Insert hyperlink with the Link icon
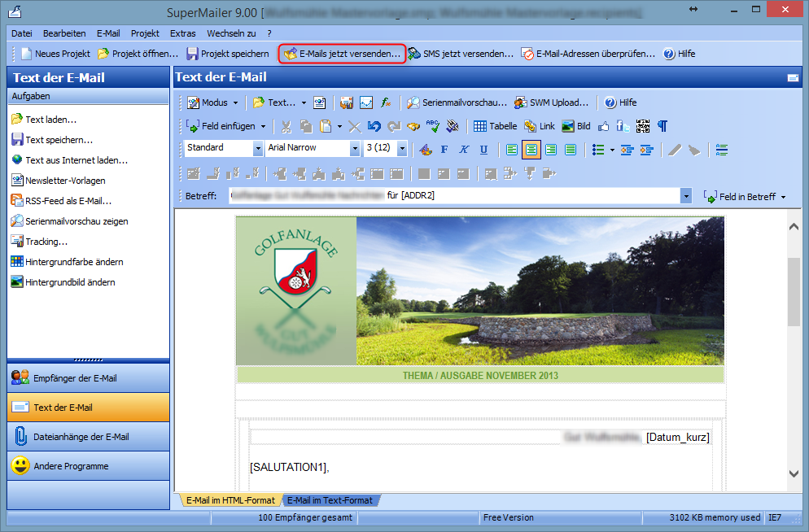This screenshot has width=809, height=532. (540, 126)
